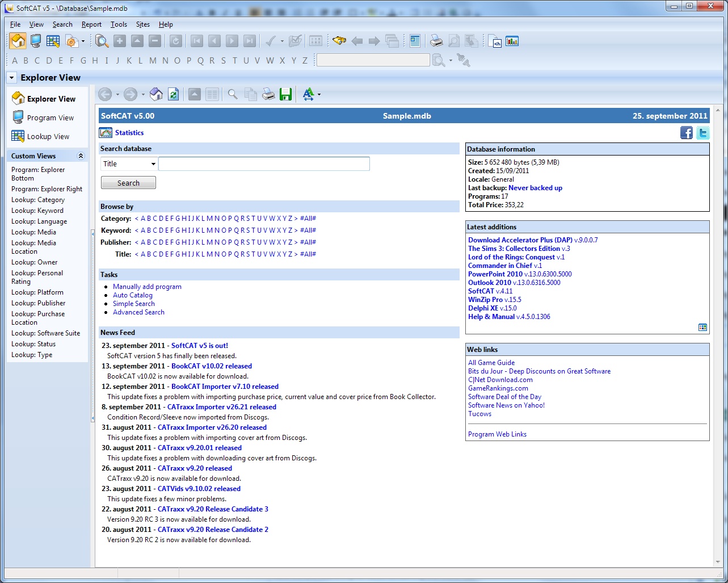Open Lookup View via the grid toolbar icon
Screen dimensions: 728x583
pyautogui.click(x=53, y=41)
